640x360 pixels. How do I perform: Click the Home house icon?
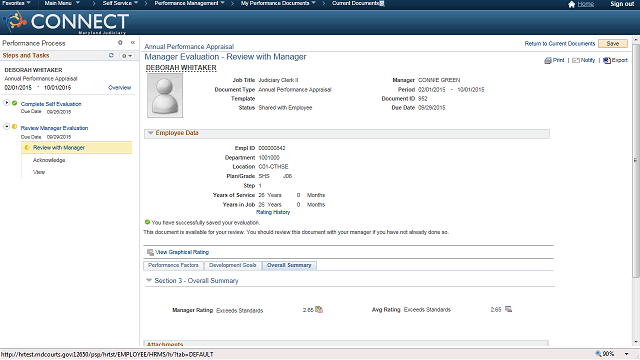[x=571, y=4]
